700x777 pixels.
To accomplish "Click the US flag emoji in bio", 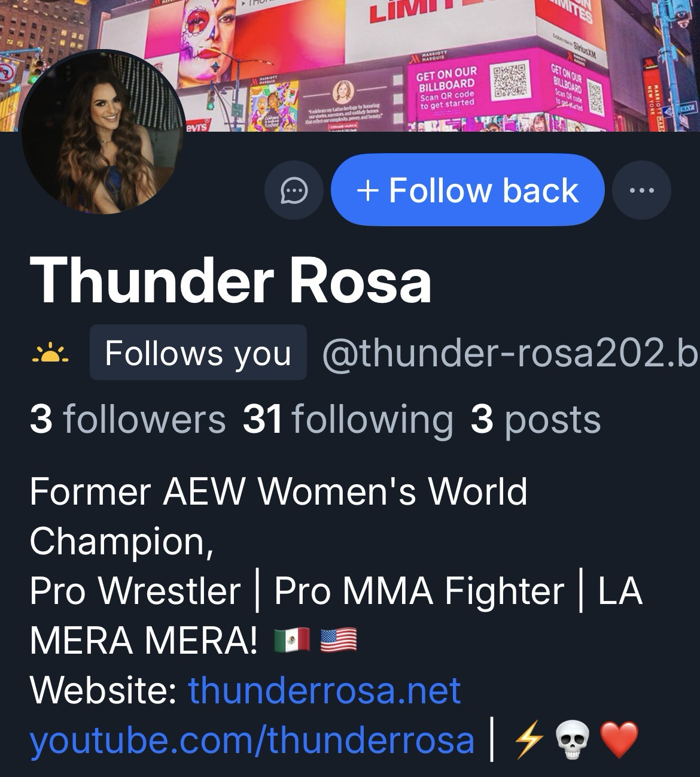I will click(x=339, y=641).
